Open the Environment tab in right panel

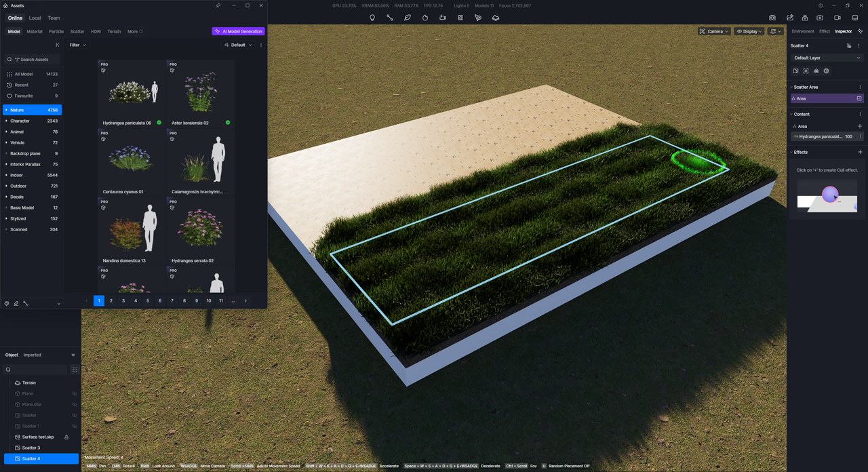(803, 31)
